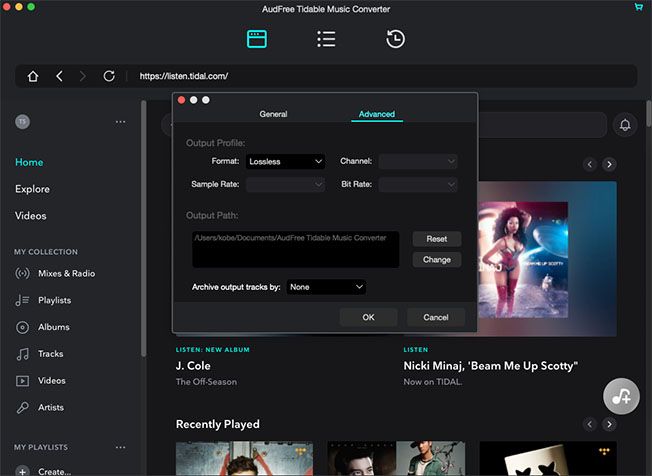
Task: Open J. Cole album link
Action: tap(193, 366)
